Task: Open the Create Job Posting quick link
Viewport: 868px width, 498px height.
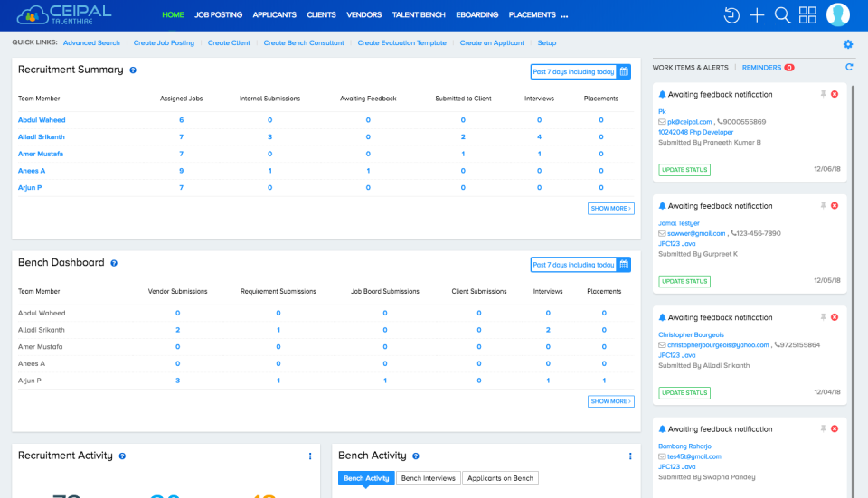Action: [x=164, y=43]
